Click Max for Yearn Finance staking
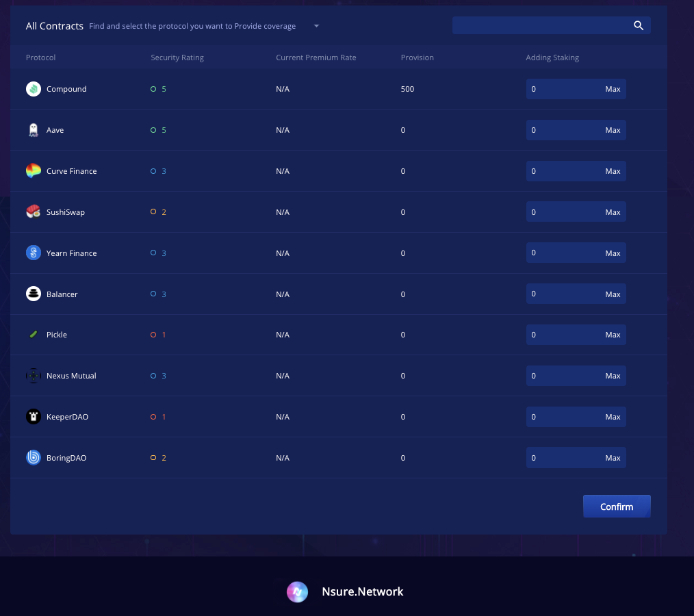This screenshot has height=616, width=694. pyautogui.click(x=613, y=253)
